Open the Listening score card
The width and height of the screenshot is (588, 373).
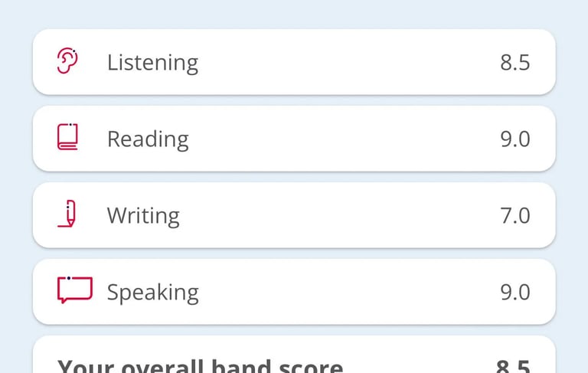(294, 62)
